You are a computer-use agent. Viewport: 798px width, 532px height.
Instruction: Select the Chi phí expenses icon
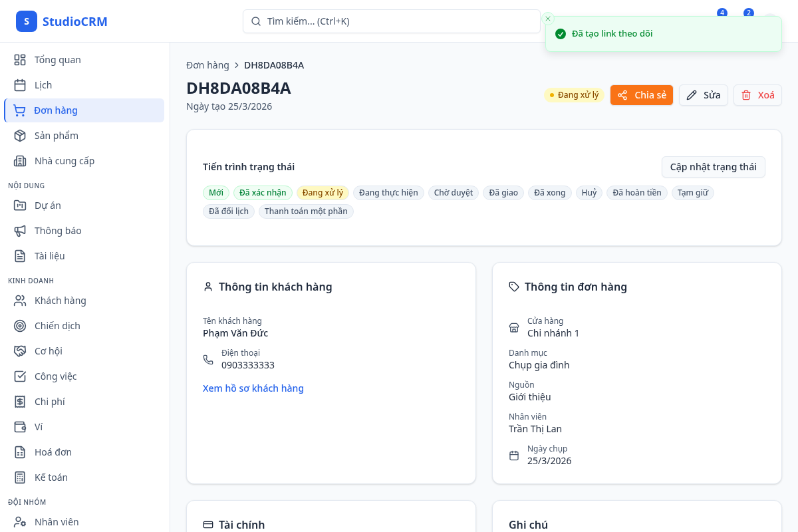pos(19,401)
